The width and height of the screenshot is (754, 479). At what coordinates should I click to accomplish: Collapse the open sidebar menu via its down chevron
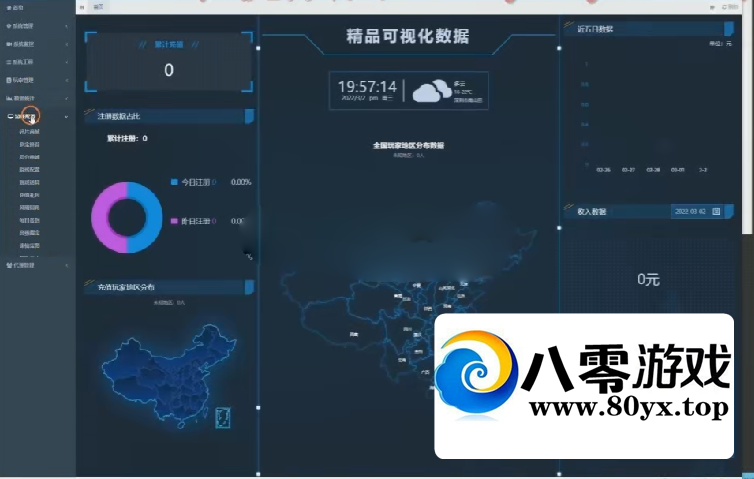click(66, 116)
